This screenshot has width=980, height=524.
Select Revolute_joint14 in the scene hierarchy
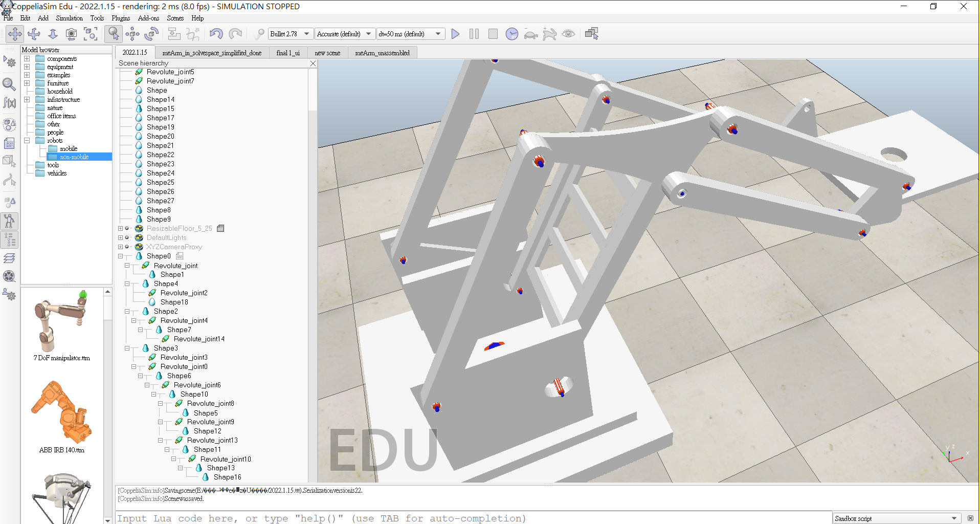199,339
